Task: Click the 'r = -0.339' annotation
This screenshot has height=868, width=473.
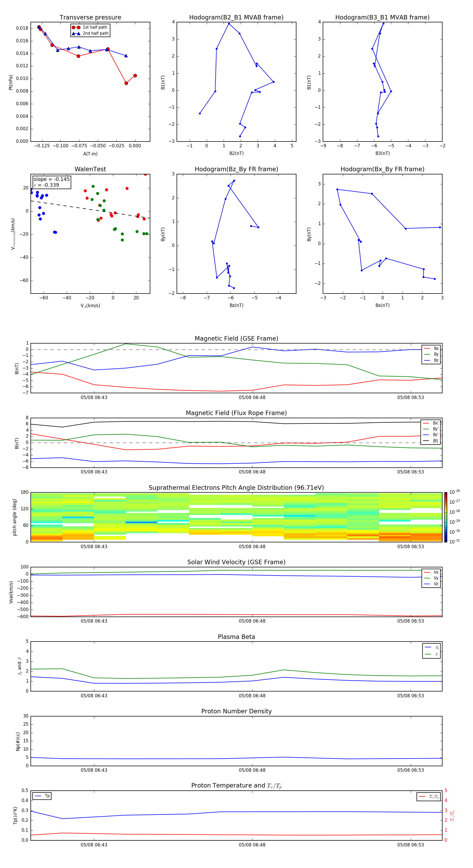Action: tap(47, 185)
